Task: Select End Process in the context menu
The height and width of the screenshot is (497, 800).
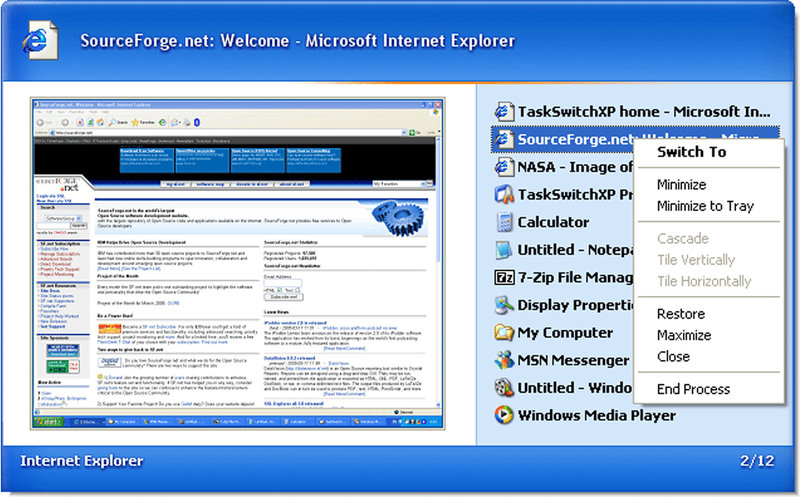Action: pos(693,389)
